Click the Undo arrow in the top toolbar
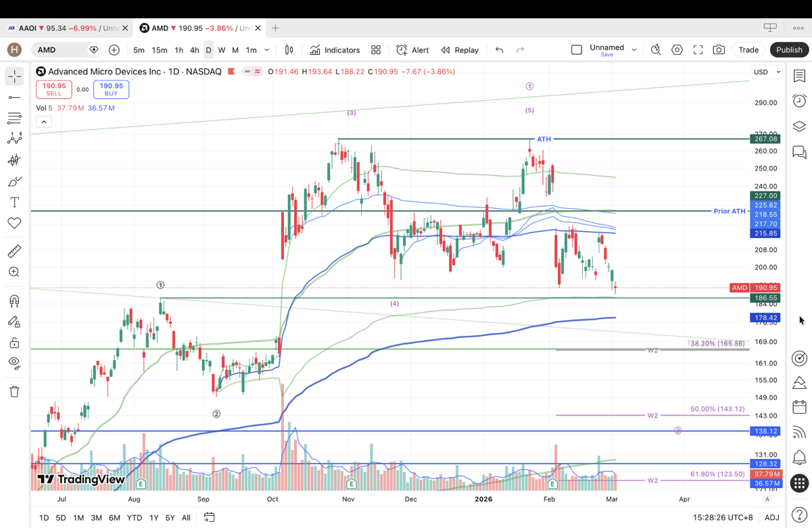 [499, 50]
